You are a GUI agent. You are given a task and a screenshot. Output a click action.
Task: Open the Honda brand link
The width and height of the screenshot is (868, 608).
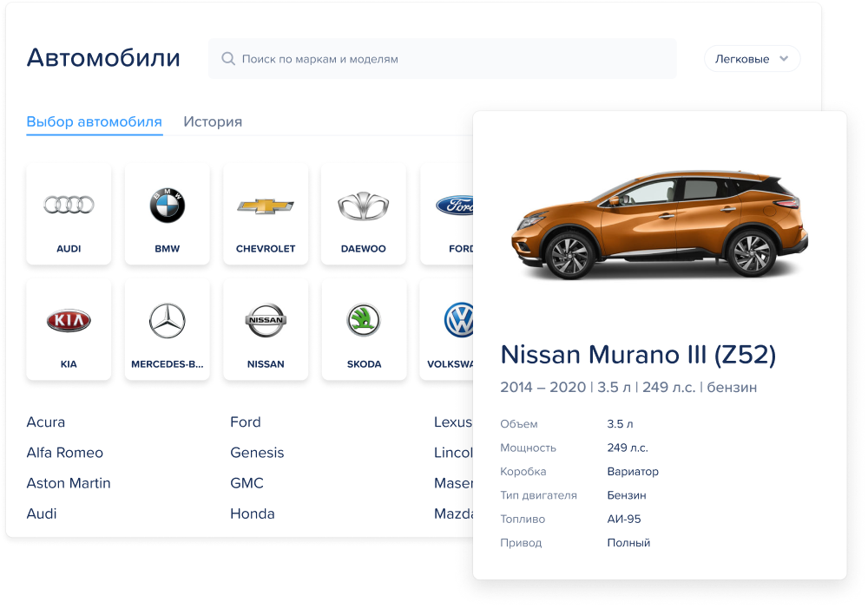[253, 513]
